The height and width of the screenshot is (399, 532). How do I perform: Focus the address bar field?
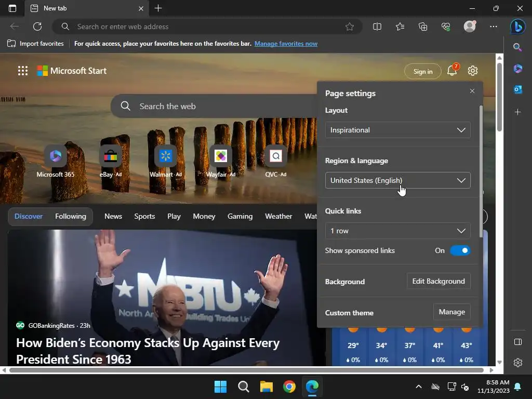(207, 26)
